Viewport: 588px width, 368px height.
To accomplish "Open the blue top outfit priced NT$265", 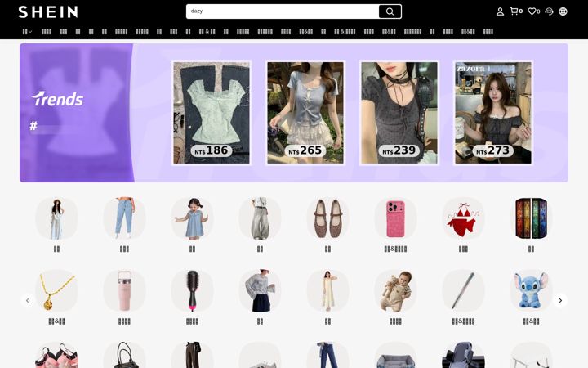I will coord(305,113).
